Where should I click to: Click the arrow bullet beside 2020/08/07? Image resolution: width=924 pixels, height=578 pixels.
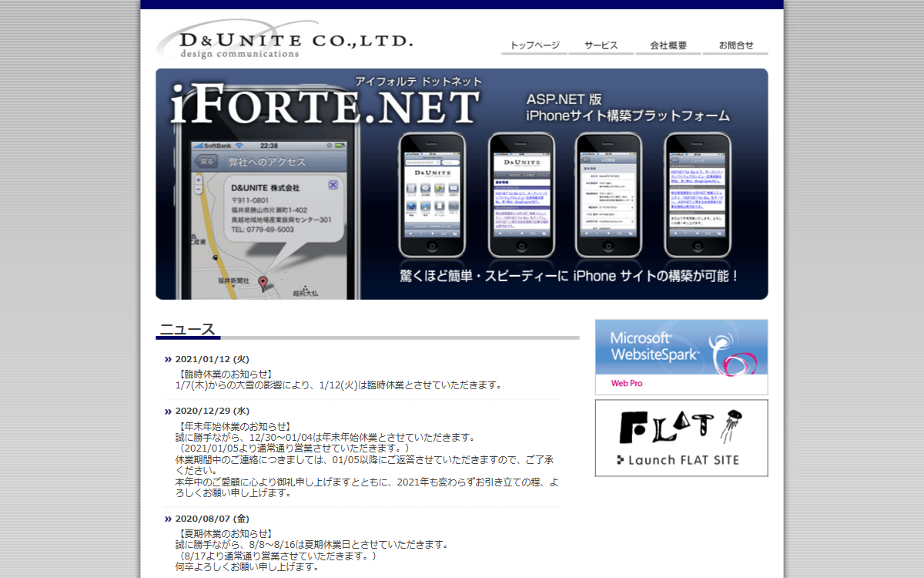tap(168, 519)
